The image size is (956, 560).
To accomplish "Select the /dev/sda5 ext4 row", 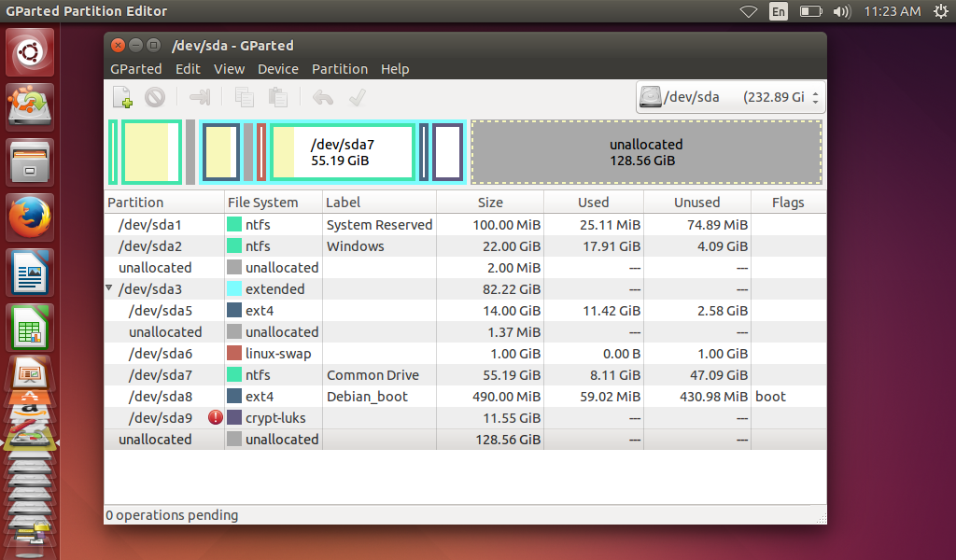I will (465, 310).
